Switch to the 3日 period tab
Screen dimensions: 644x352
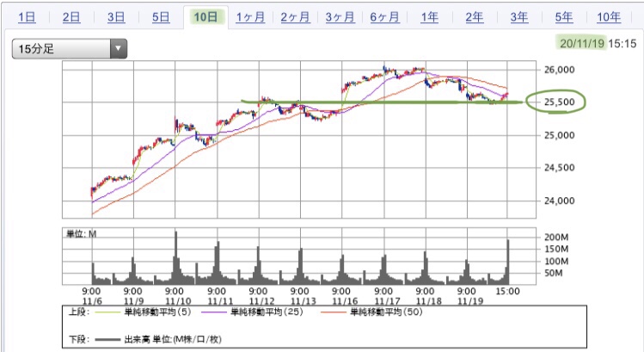click(116, 17)
